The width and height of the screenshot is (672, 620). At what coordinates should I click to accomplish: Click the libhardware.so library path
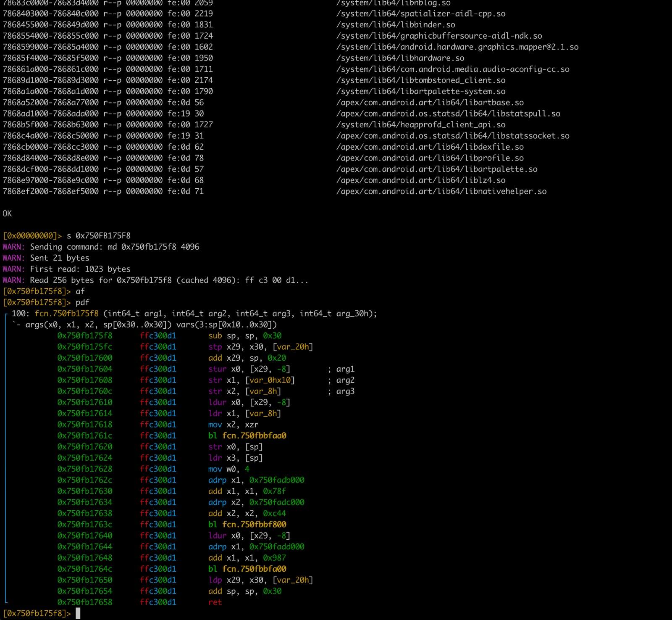400,58
